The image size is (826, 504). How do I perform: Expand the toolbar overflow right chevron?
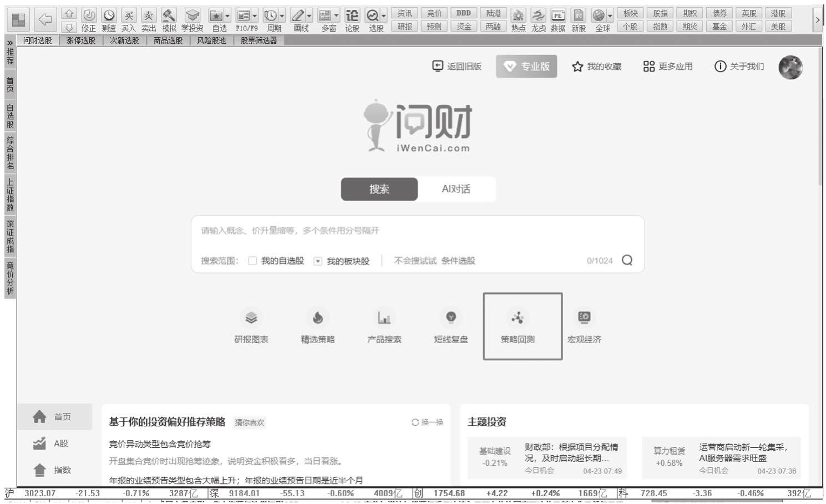click(818, 20)
